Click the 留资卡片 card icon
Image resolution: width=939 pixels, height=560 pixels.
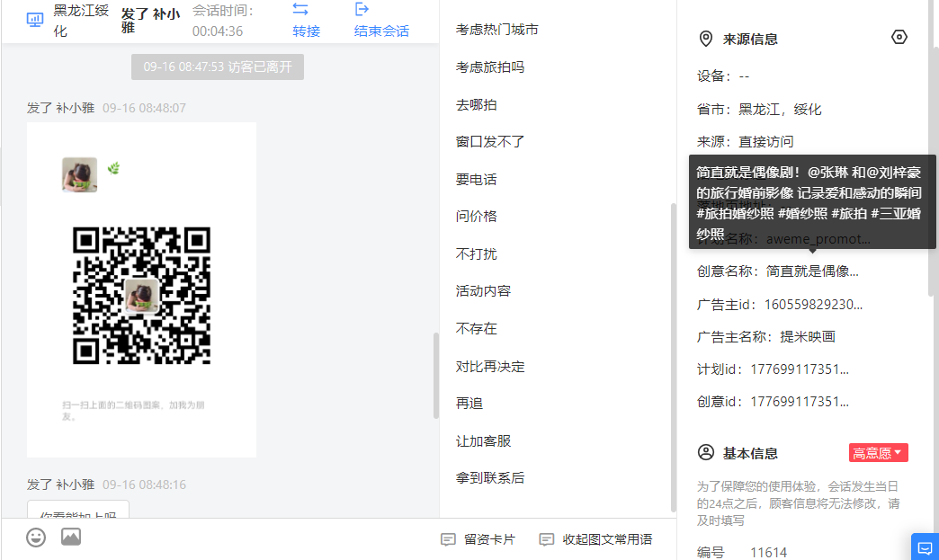pos(448,539)
